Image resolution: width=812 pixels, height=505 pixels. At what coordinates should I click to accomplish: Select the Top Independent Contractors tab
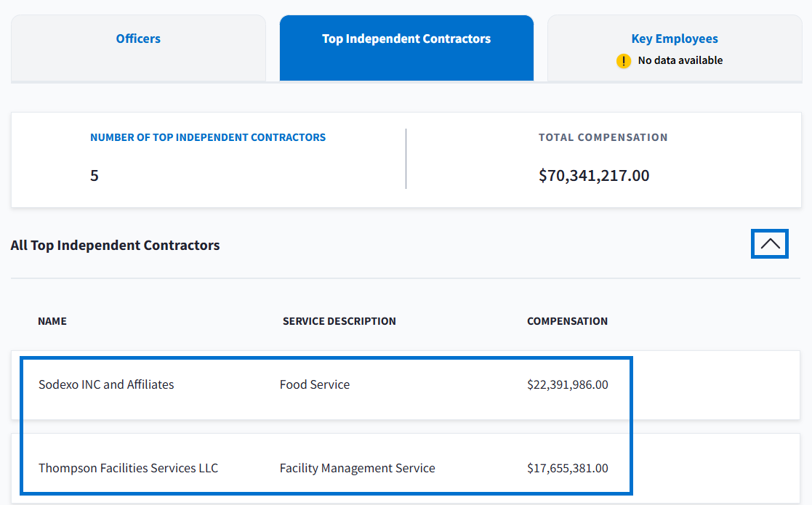point(406,39)
